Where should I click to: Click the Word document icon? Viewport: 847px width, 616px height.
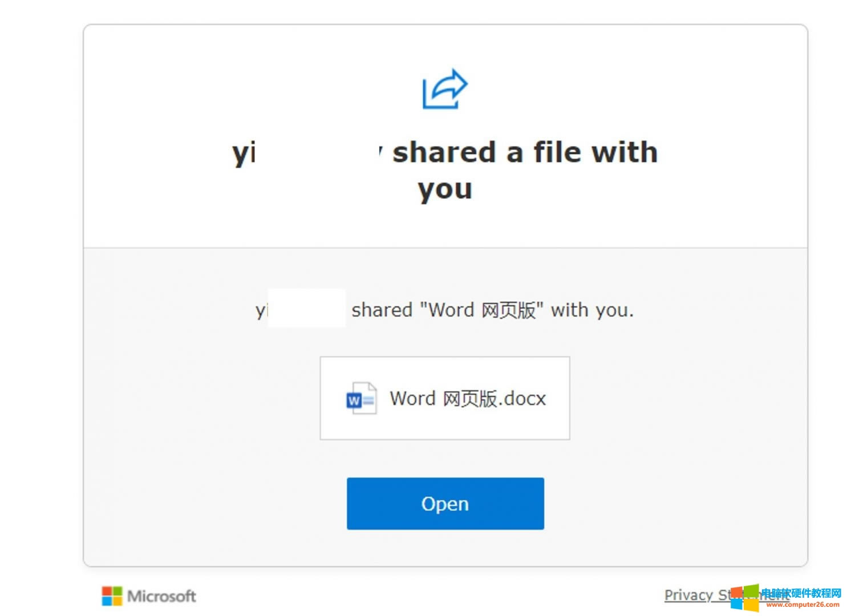coord(361,399)
